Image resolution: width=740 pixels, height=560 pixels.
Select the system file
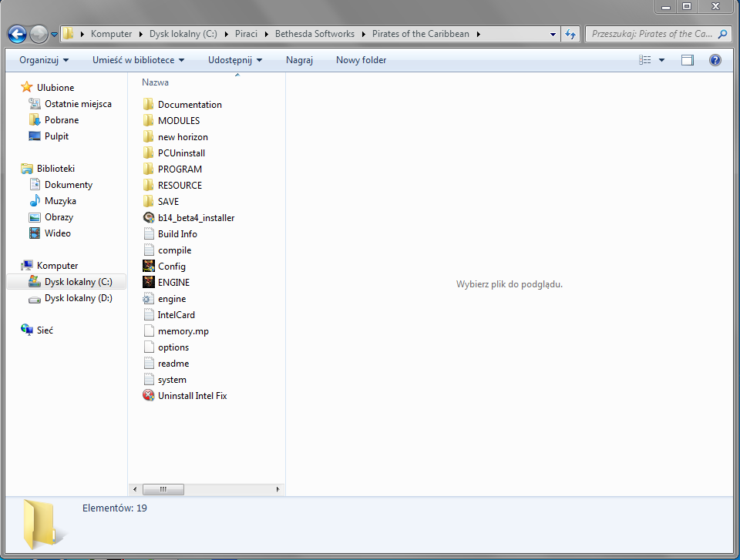(165, 379)
